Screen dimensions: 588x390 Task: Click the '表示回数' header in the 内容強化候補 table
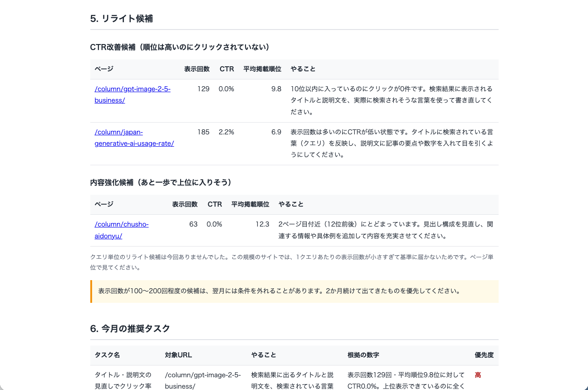tap(185, 204)
